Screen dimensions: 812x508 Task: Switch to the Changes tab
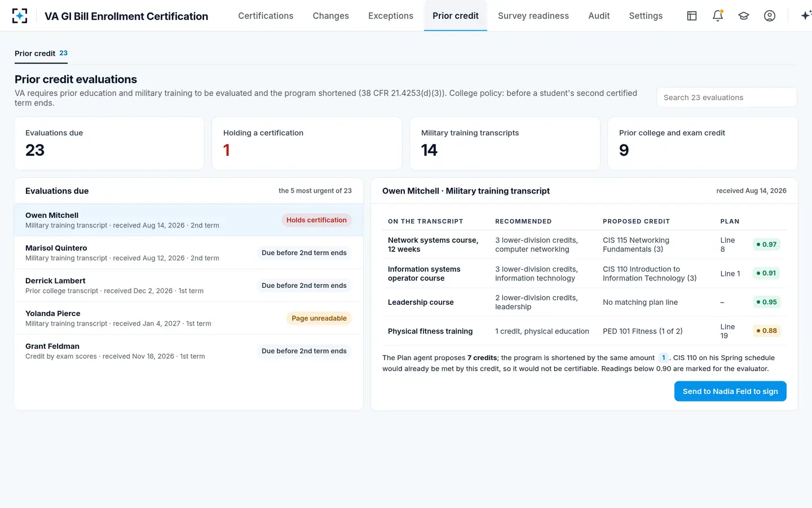point(331,16)
